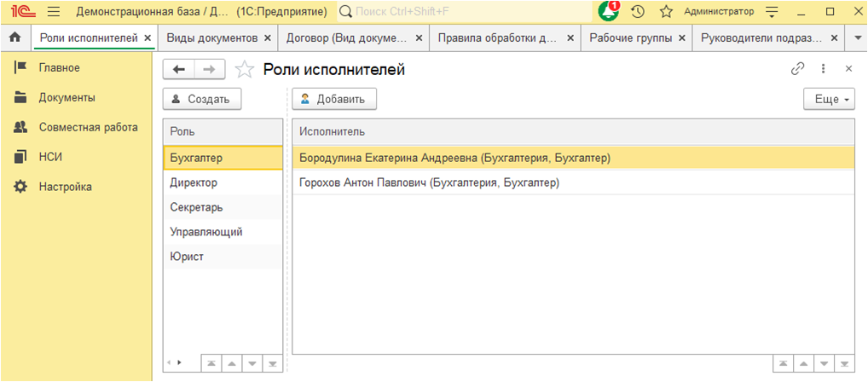Open the history clock icon
The width and height of the screenshot is (868, 382).
coord(637,12)
